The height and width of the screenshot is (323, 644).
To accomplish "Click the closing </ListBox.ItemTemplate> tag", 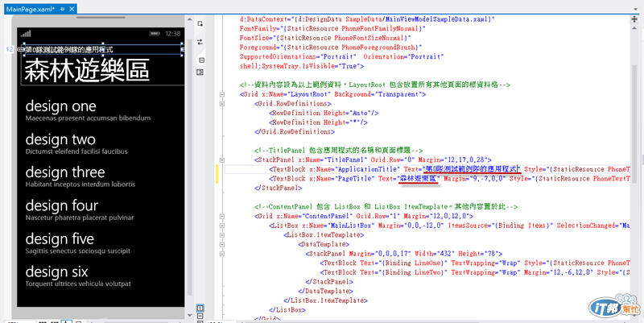I will tap(326, 300).
